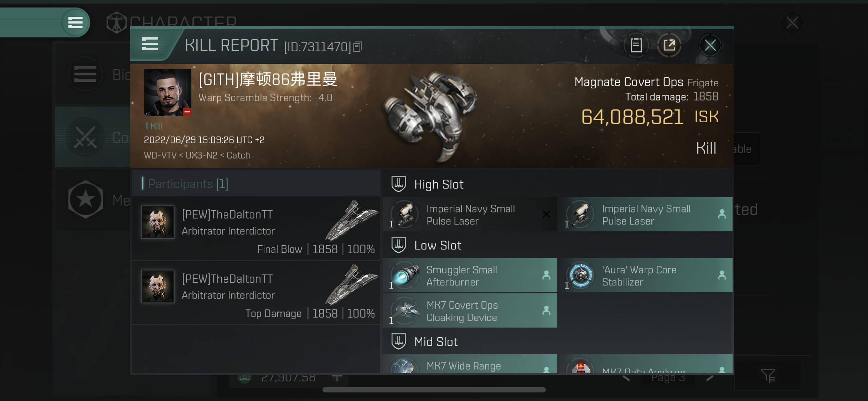
Task: Share kill report via export icon
Action: pyautogui.click(x=669, y=45)
